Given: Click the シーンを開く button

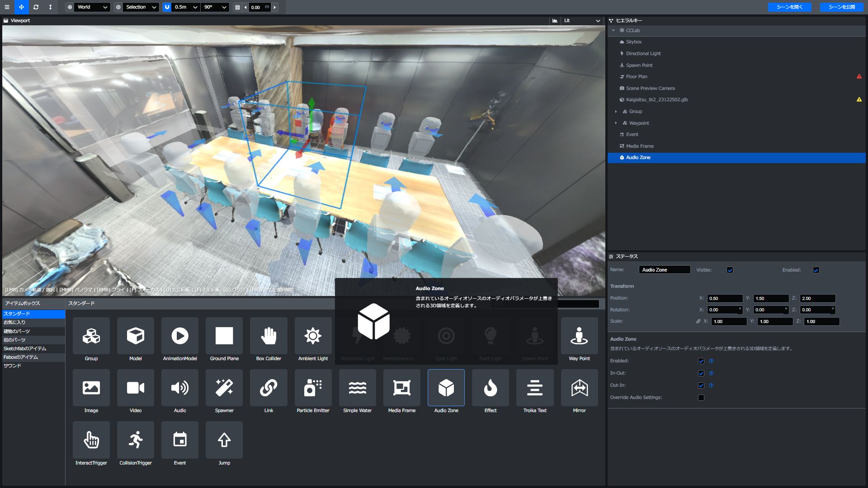Looking at the screenshot, I should [789, 7].
